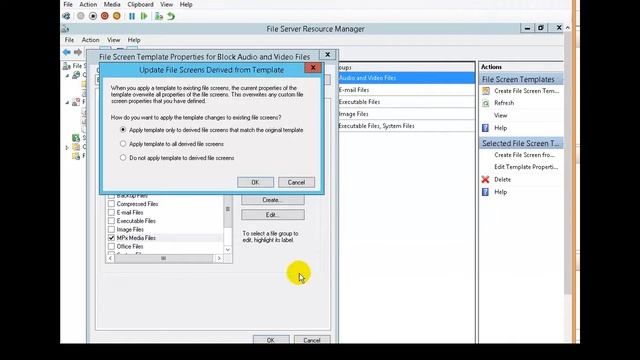The width and height of the screenshot is (640, 360).
Task: Click Help icon under File Screen Templates section
Action: click(485, 128)
